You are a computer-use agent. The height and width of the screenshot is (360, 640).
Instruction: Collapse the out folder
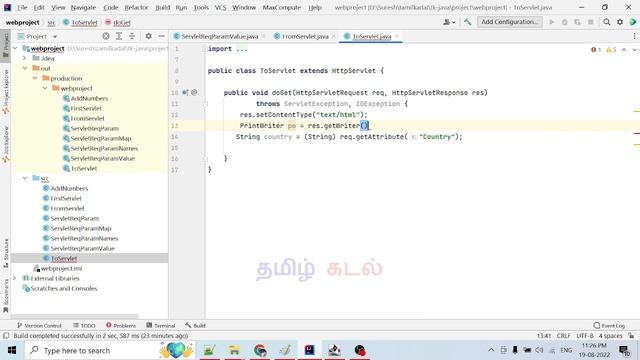pyautogui.click(x=25, y=68)
